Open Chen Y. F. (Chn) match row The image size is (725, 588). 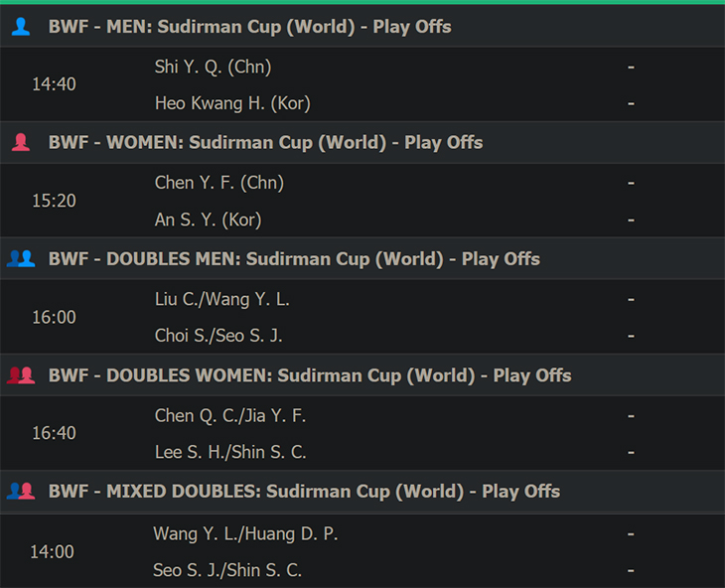(x=362, y=201)
